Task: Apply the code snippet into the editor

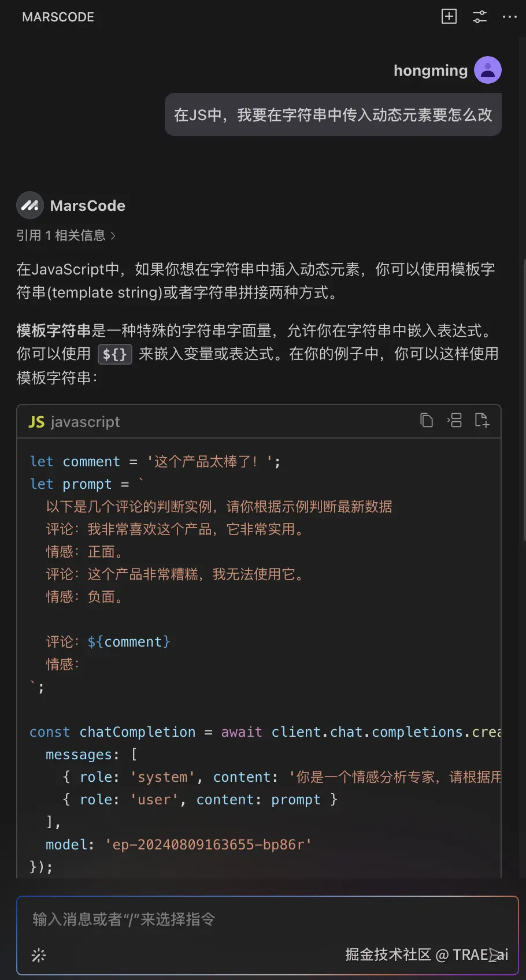Action: point(454,421)
